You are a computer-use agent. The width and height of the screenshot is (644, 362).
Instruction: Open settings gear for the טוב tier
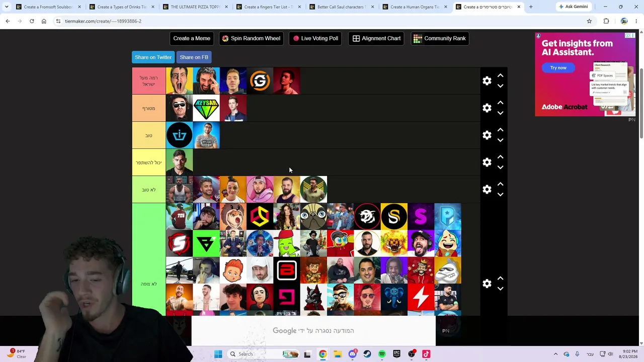(487, 135)
